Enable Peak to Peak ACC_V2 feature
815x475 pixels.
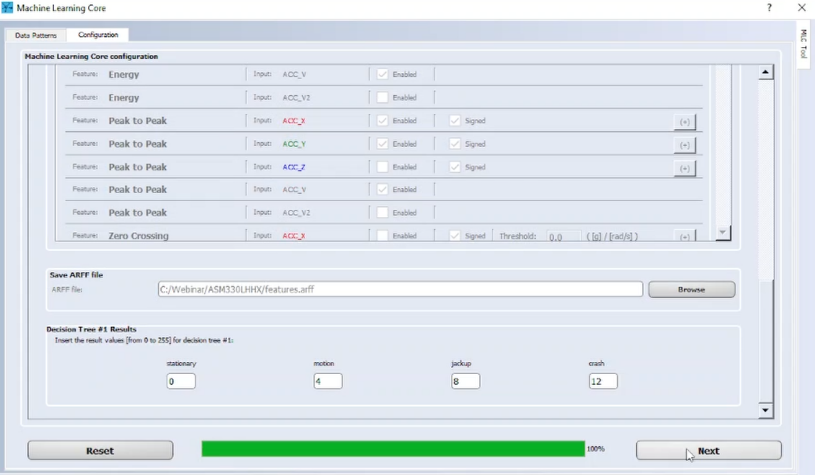[383, 213]
